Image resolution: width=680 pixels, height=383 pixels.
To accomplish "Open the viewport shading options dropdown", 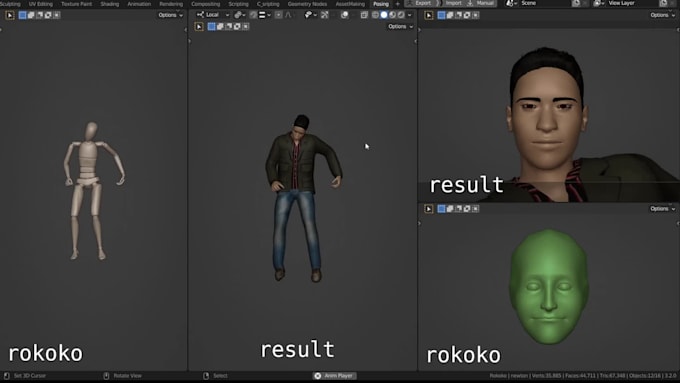I will [409, 15].
